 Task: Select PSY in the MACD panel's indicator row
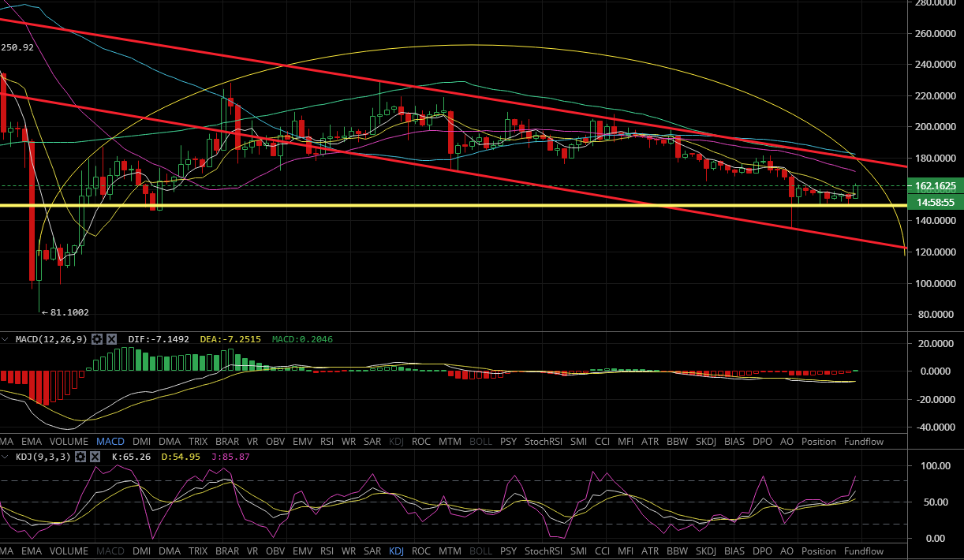tap(508, 442)
